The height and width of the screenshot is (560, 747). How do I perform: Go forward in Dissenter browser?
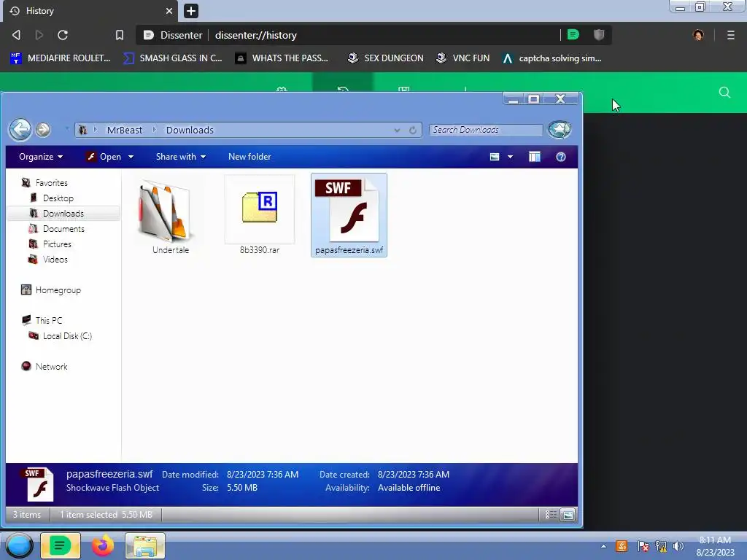39,35
